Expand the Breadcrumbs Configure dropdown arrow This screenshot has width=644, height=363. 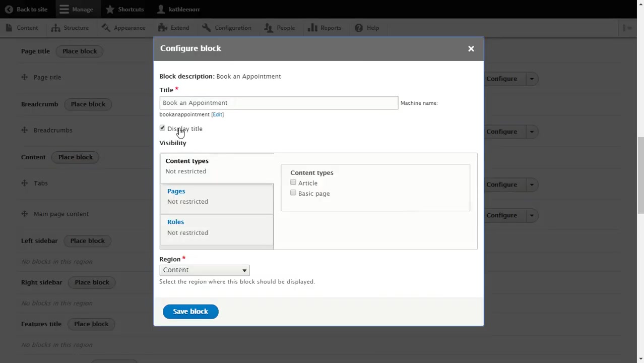tap(532, 132)
